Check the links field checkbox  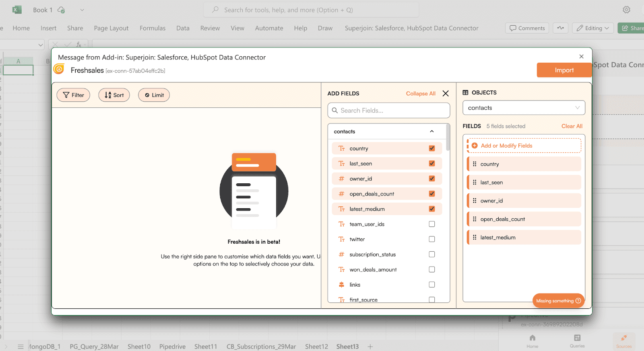pyautogui.click(x=432, y=285)
